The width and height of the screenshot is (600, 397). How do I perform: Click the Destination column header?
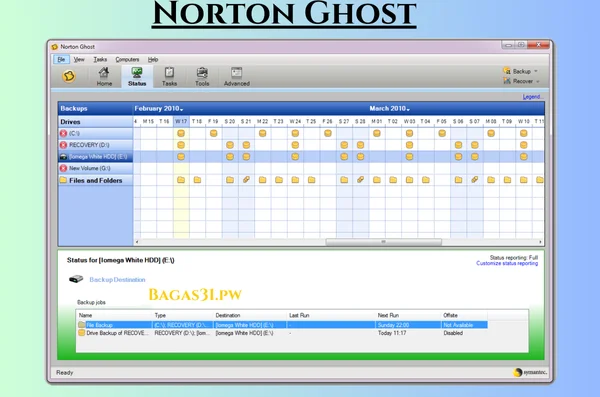[x=249, y=315]
